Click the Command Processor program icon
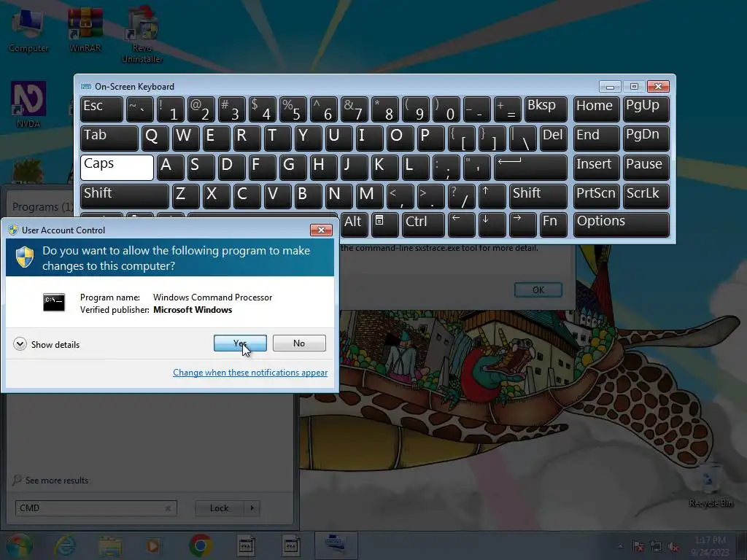The image size is (747, 560). click(x=54, y=303)
